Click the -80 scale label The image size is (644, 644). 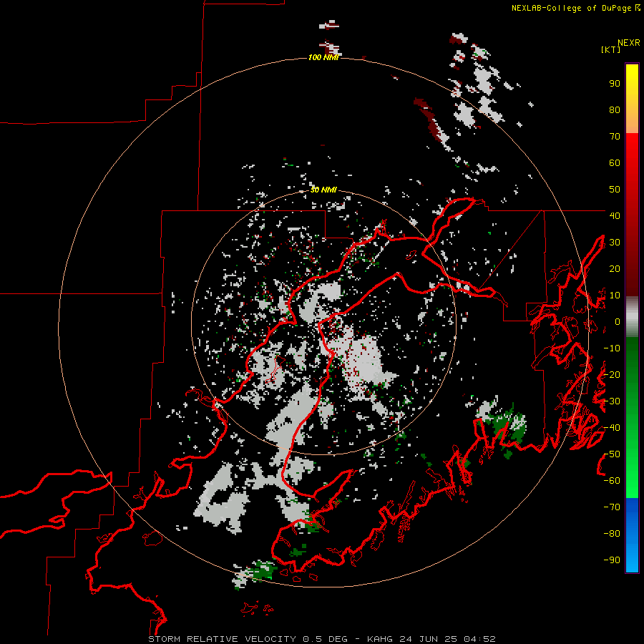612,534
